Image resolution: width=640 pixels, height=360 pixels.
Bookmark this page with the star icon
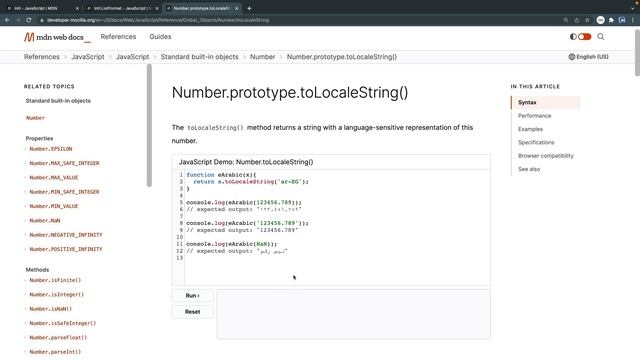click(587, 20)
